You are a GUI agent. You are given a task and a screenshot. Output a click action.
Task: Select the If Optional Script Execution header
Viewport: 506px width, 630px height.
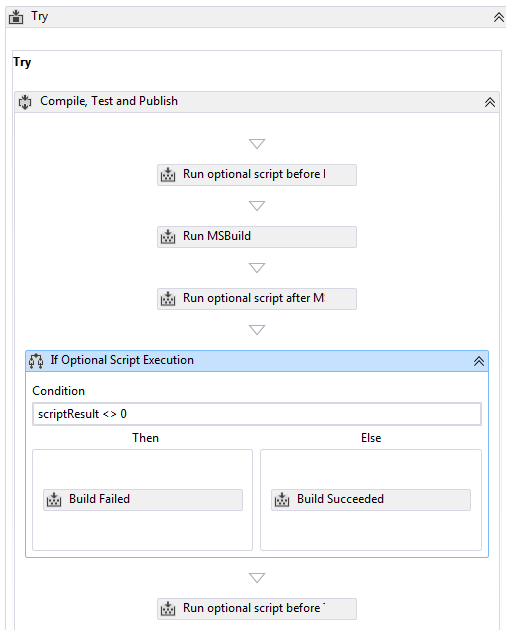(257, 361)
